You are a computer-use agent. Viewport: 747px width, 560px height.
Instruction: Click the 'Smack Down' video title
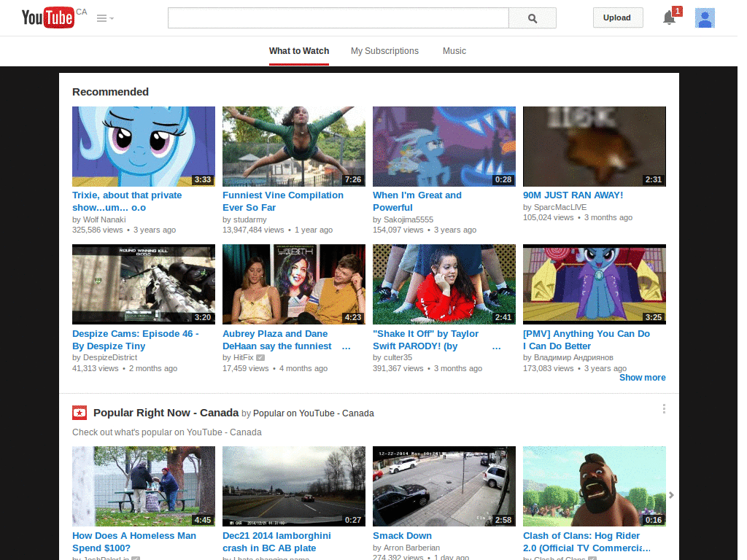[x=403, y=536]
